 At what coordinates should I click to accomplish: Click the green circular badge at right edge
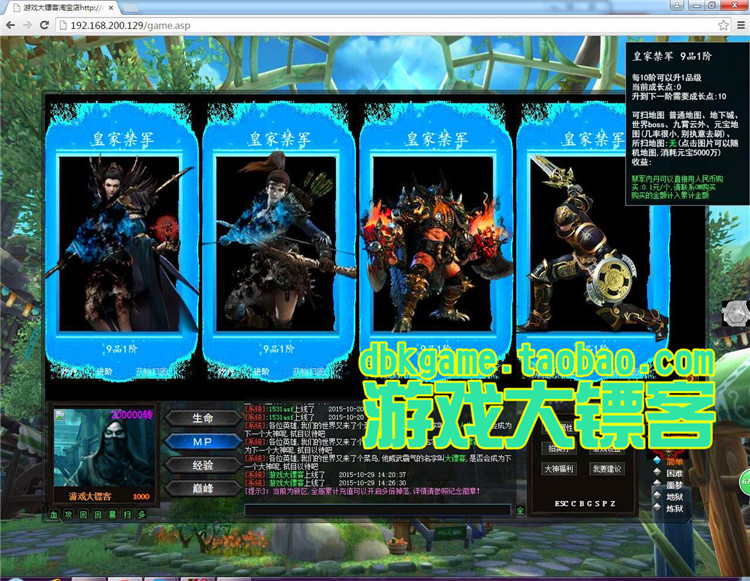click(745, 482)
